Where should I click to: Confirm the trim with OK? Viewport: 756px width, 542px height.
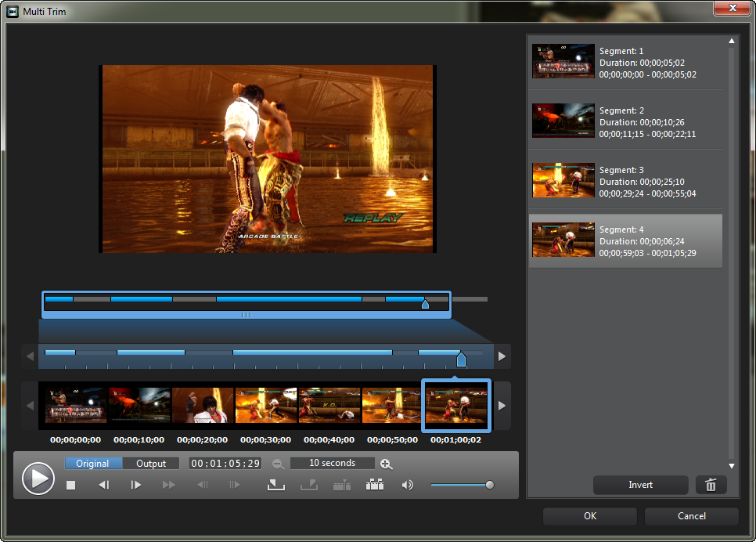click(589, 516)
